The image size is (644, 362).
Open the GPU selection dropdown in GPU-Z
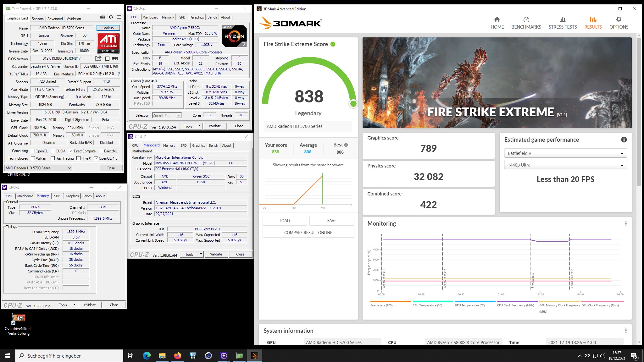(x=38, y=168)
